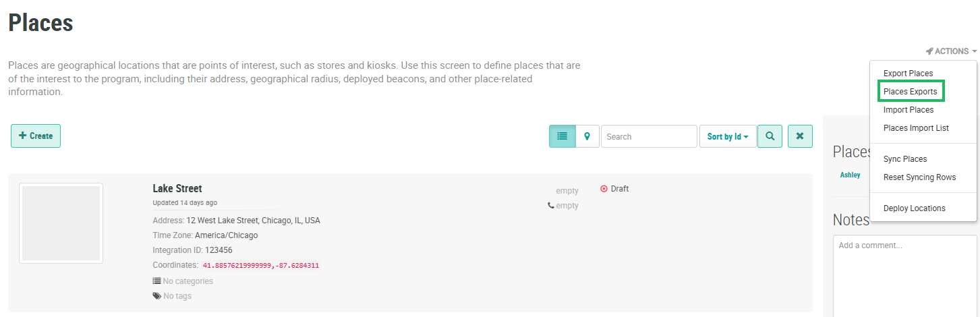Choose Import Places menu item
Image resolution: width=980 pixels, height=317 pixels.
coord(909,110)
